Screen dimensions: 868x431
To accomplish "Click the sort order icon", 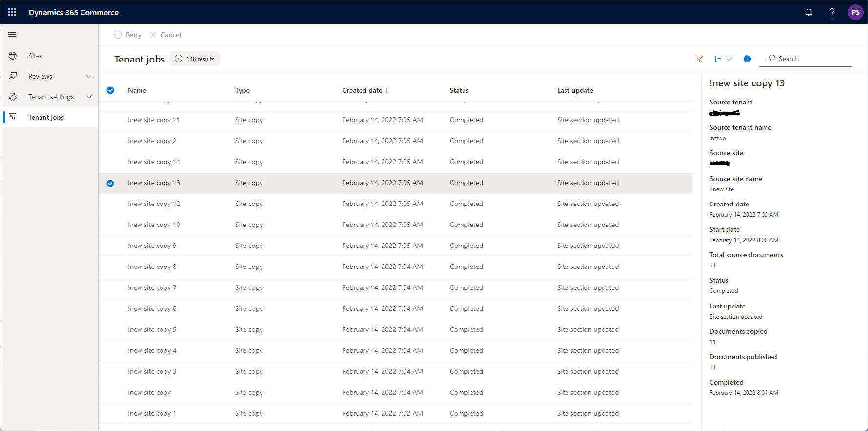I will point(718,59).
